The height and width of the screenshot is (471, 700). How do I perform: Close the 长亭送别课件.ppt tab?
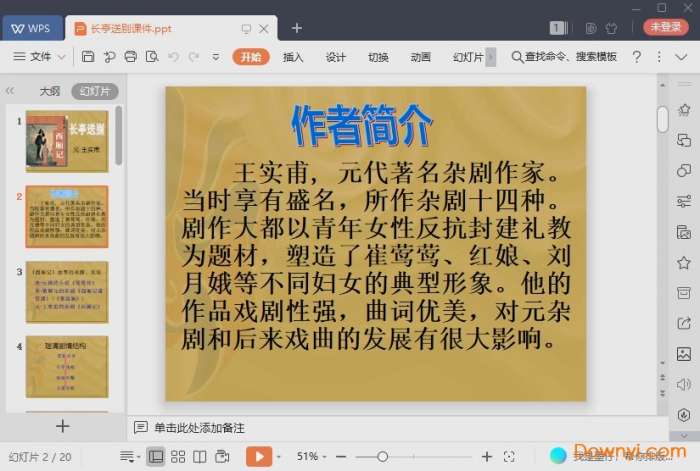pos(264,29)
